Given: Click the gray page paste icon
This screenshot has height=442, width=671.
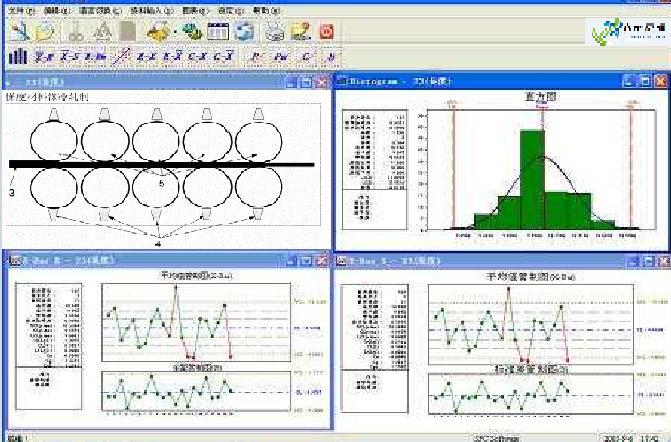Looking at the screenshot, I should (128, 31).
